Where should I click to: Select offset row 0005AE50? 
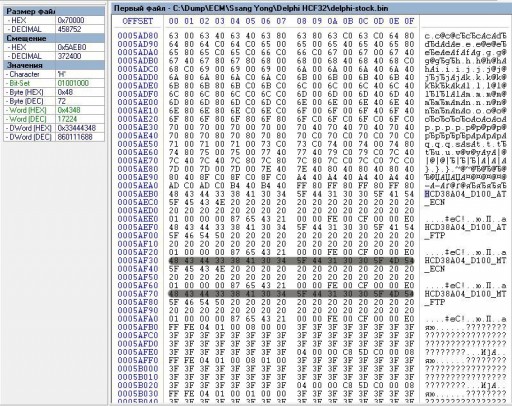point(138,144)
